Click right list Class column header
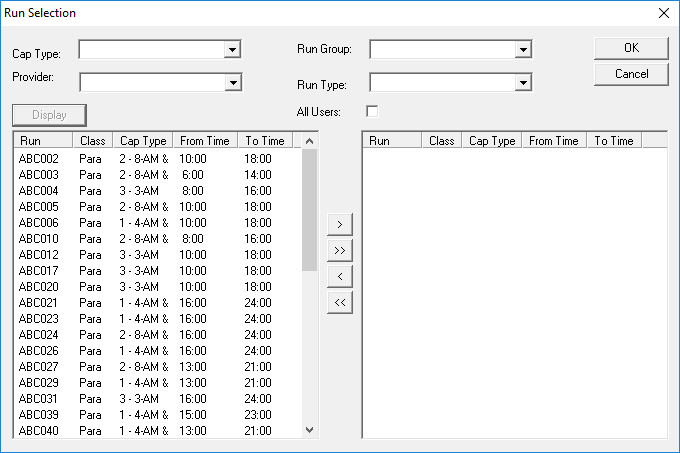Screen dimensions: 680x453 click(442, 141)
